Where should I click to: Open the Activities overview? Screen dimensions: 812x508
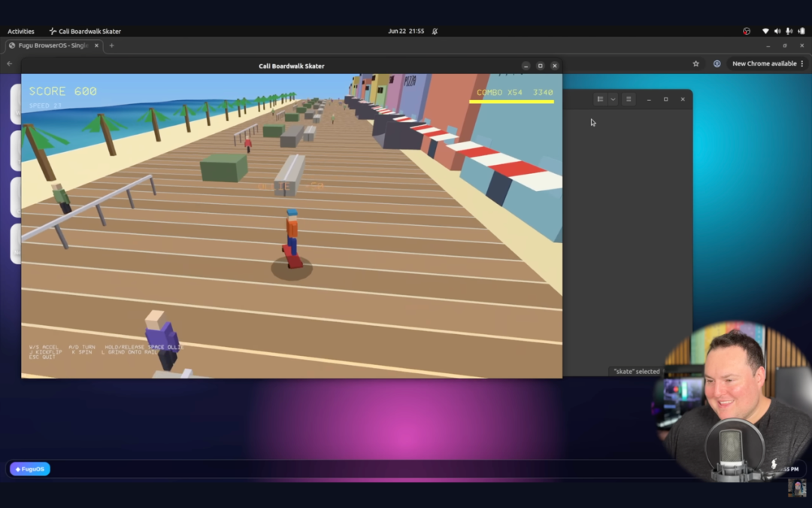21,31
